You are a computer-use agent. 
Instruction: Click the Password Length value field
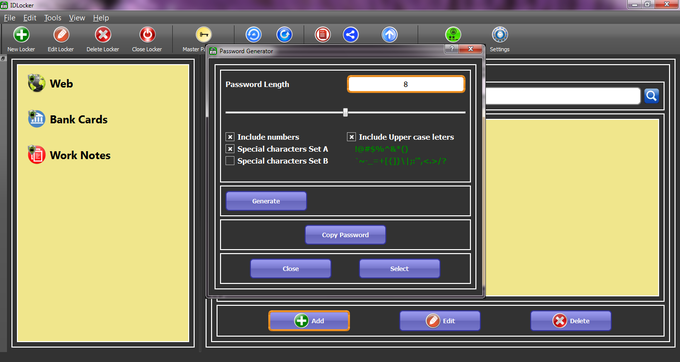(x=406, y=84)
